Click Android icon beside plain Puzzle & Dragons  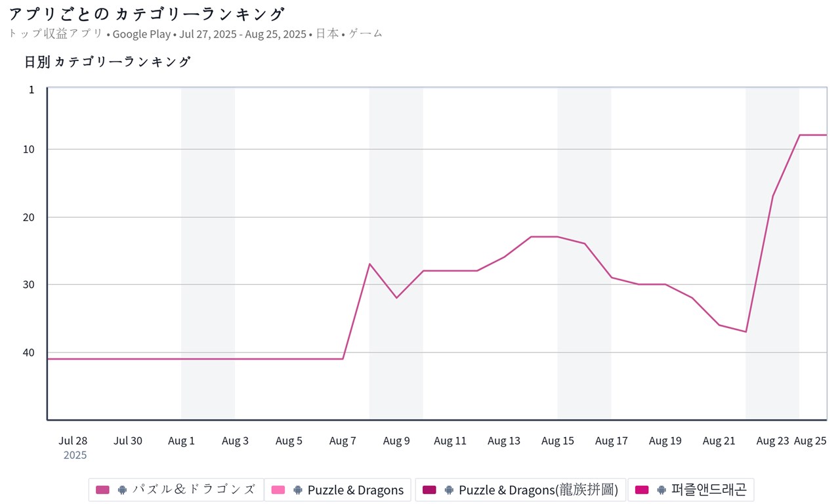click(298, 490)
